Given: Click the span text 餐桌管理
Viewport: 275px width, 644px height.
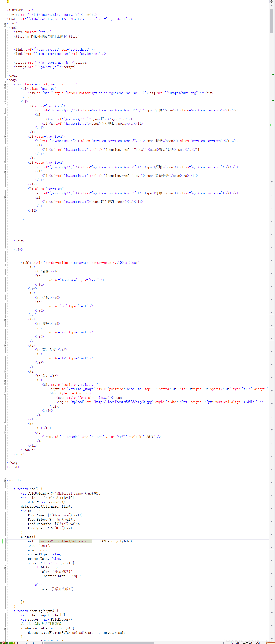Looking at the screenshot, I should [164, 149].
